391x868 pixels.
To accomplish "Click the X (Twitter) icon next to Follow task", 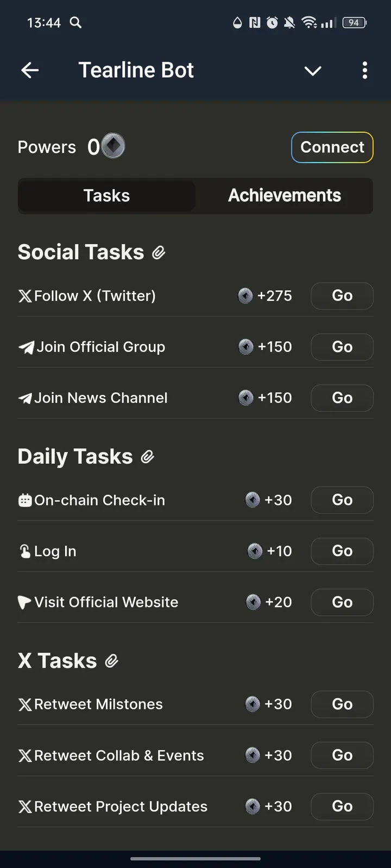I will (24, 296).
